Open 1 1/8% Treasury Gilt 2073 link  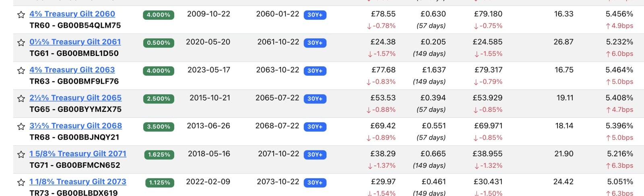[x=78, y=182]
